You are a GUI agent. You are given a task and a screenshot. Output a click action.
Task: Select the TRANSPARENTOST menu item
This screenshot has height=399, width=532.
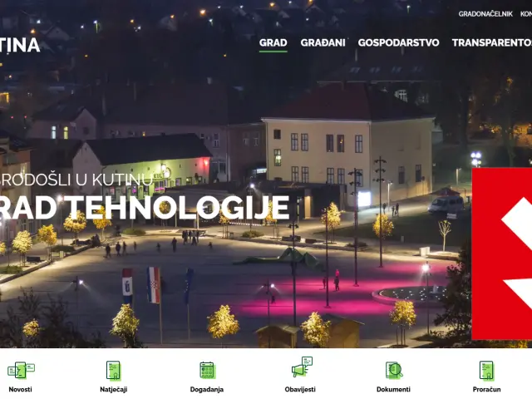492,42
